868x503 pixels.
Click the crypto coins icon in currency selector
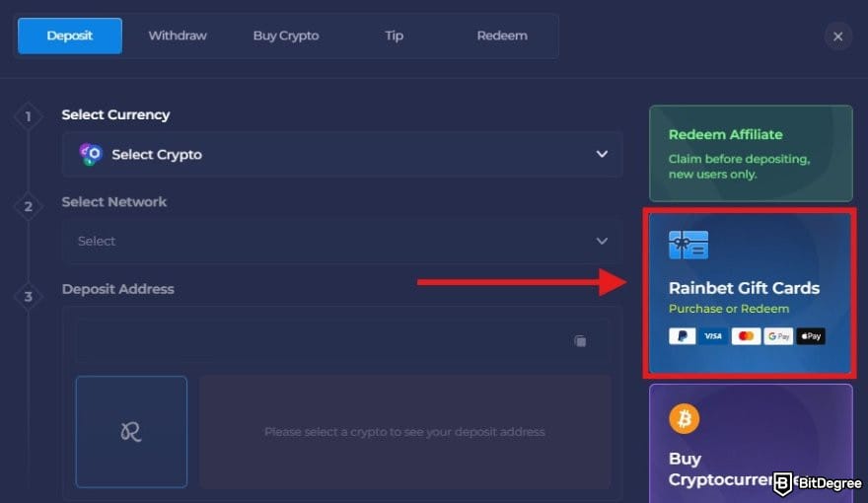90,155
